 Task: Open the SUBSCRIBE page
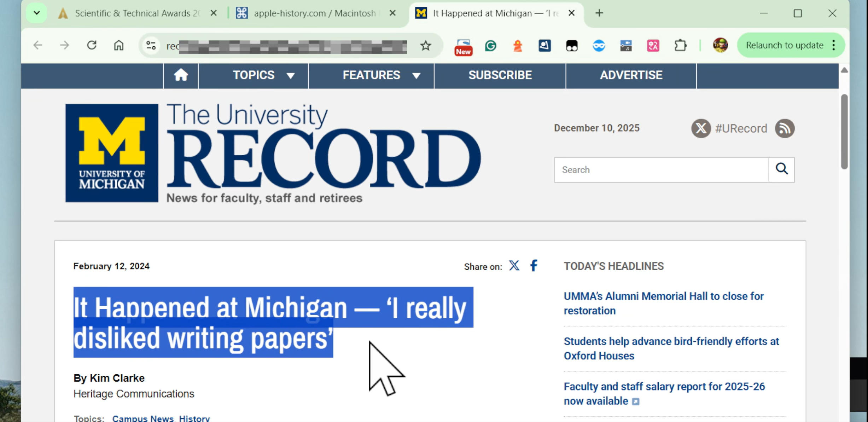[x=500, y=75]
